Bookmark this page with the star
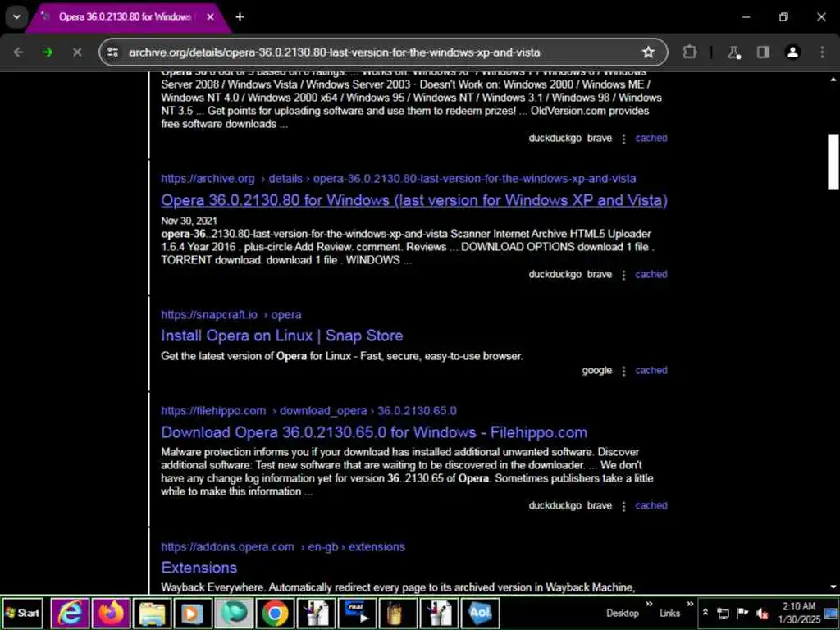 [x=648, y=52]
